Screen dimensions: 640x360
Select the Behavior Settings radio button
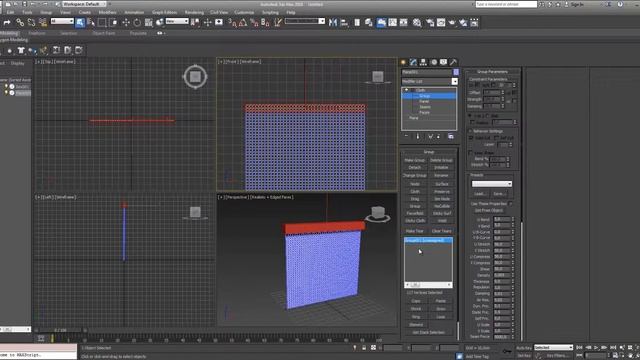tap(470, 131)
